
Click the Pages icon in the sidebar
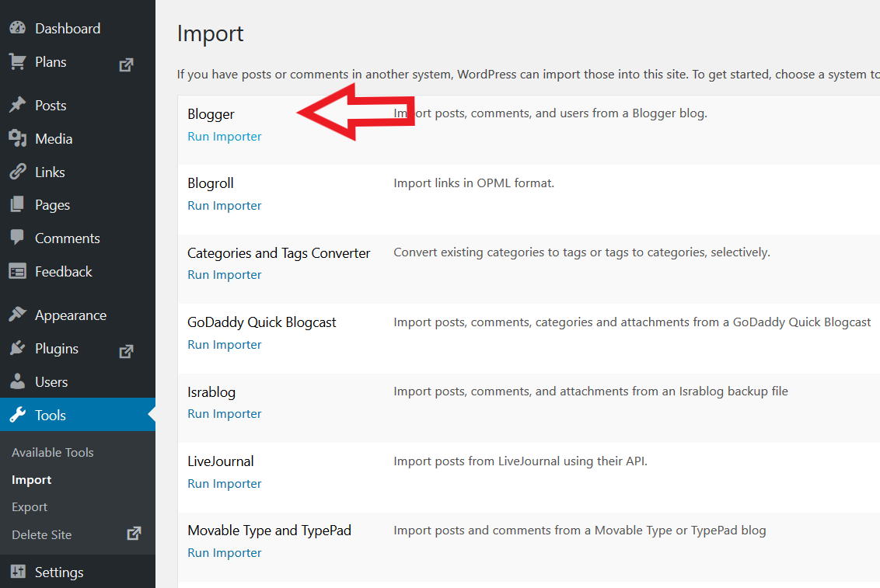(x=17, y=204)
